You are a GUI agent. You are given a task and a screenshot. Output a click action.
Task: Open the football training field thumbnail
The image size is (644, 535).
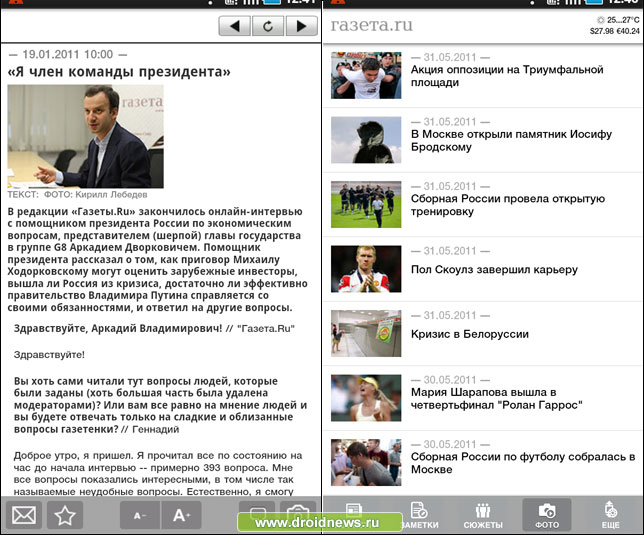tap(366, 204)
